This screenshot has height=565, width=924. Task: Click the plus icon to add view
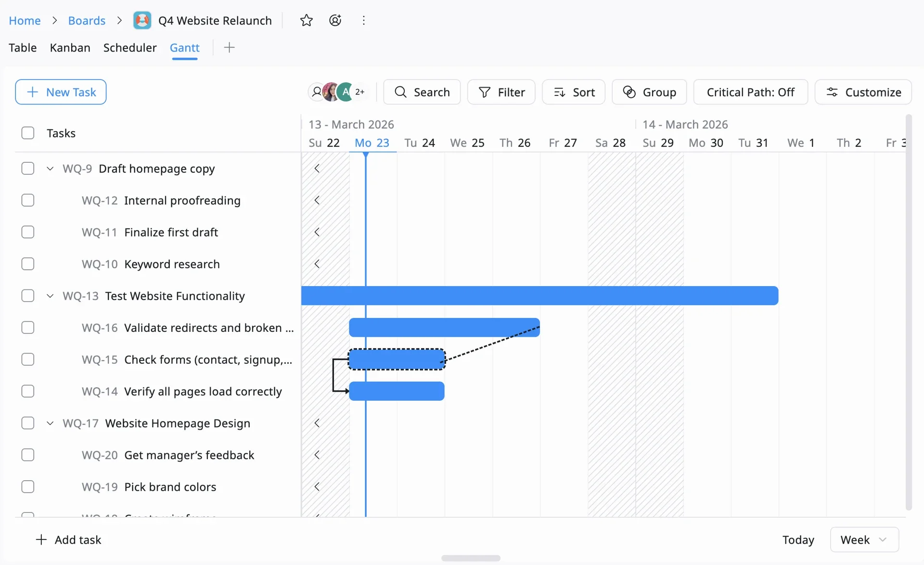coord(230,47)
